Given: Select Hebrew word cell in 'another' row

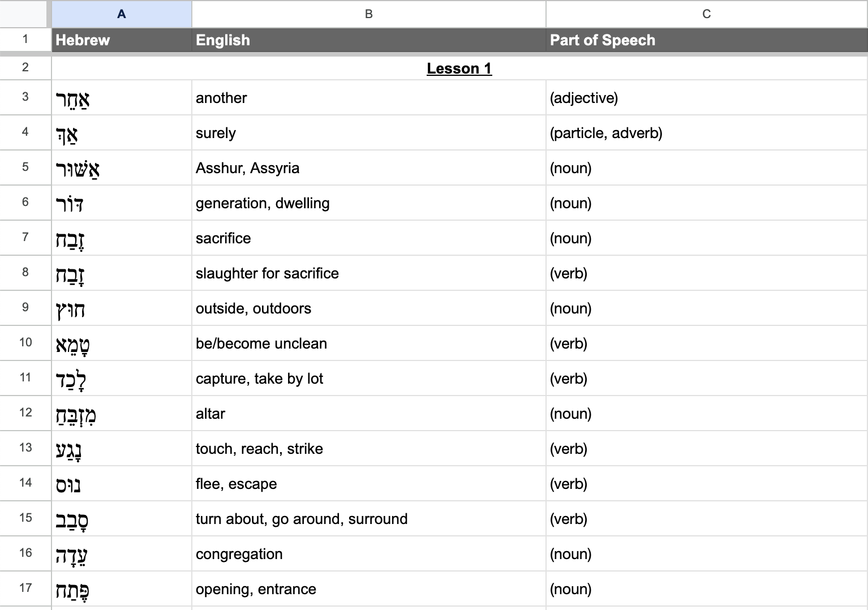Looking at the screenshot, I should (122, 98).
